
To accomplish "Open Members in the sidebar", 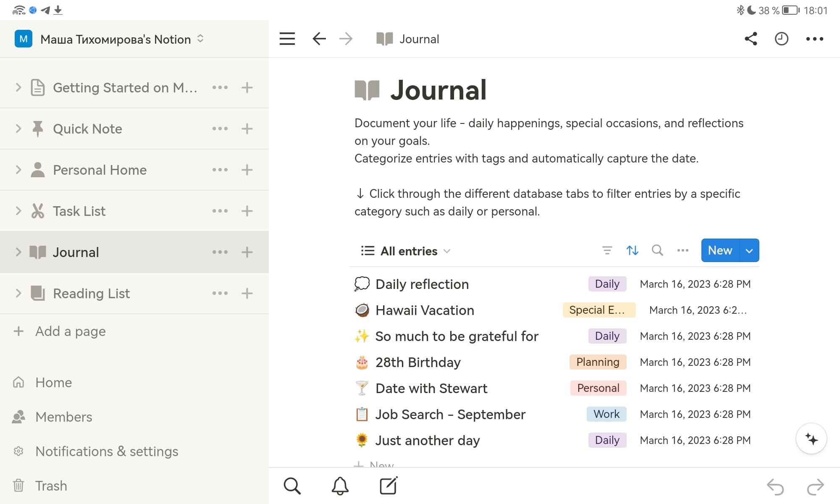I will [63, 417].
